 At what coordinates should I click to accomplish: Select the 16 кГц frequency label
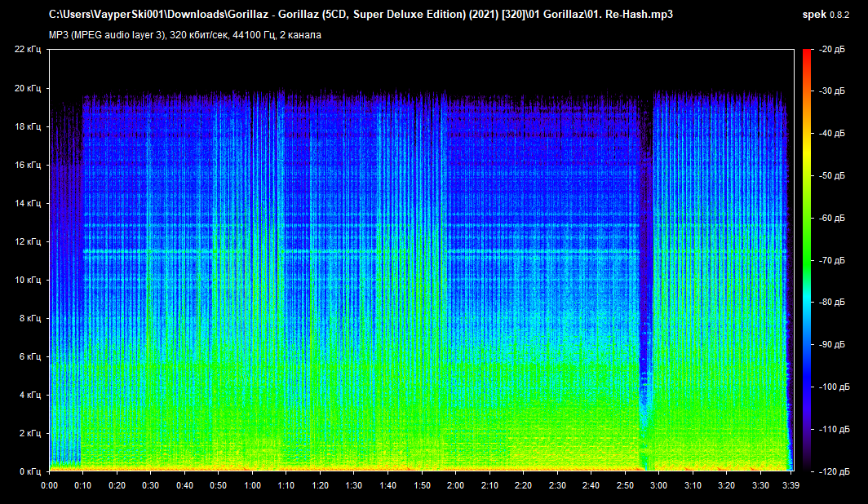coord(27,165)
